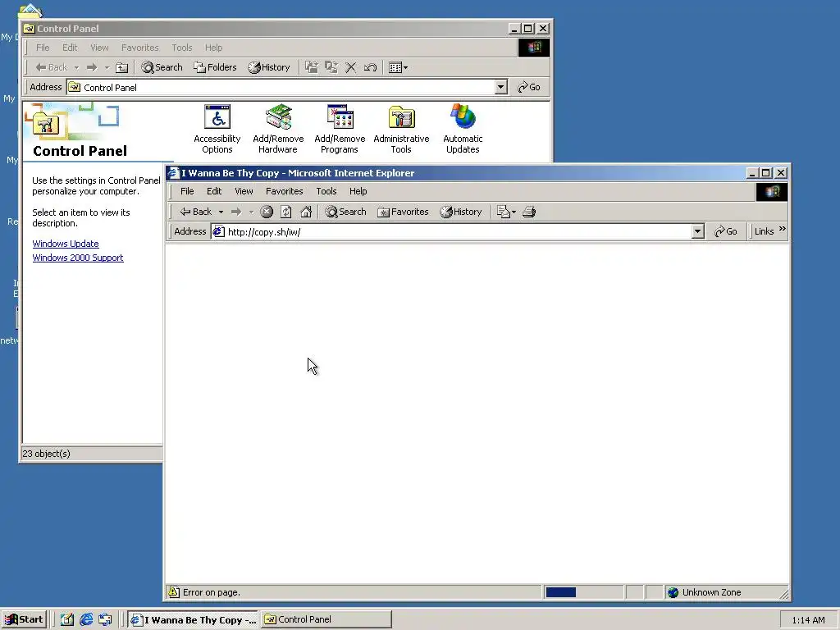Click Up folder icon in Control Panel toolbar

pyautogui.click(x=122, y=67)
